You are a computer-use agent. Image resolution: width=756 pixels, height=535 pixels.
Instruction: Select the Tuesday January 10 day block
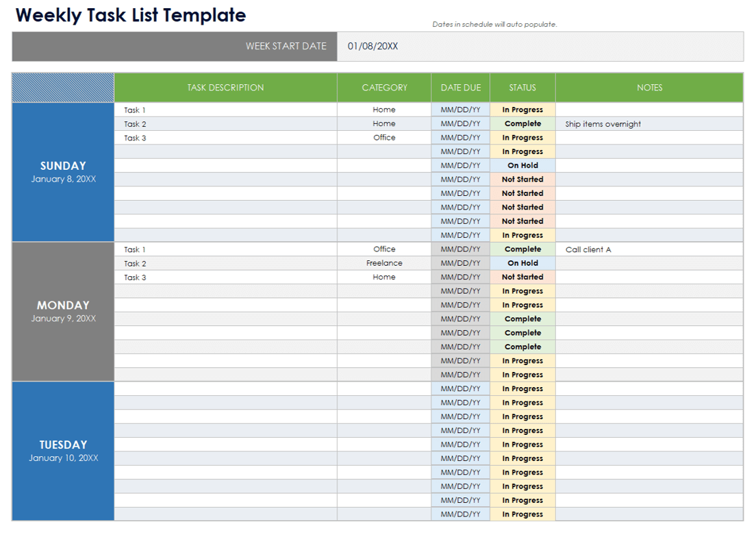click(63, 451)
